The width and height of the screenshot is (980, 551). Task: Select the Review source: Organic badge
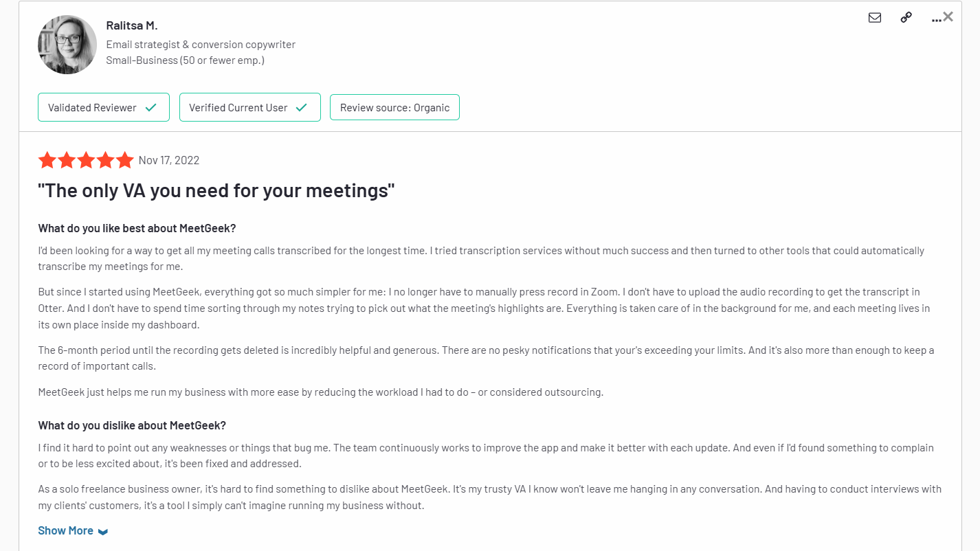[x=394, y=107]
